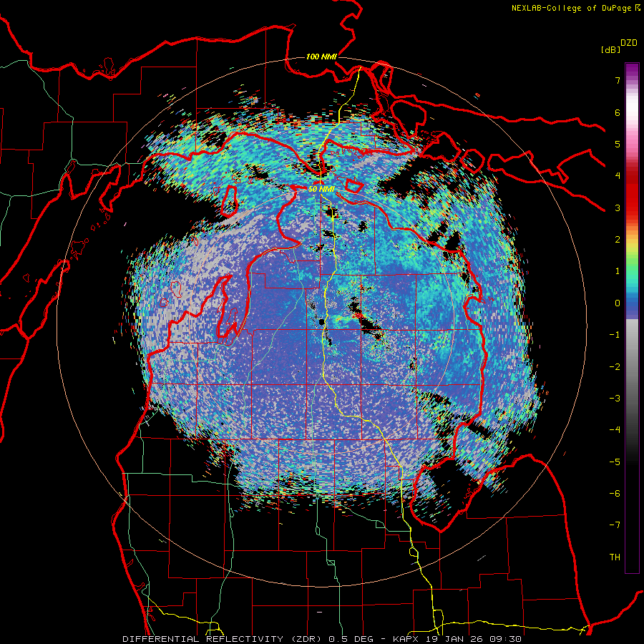Screen dimensions: 644x644
Task: Click the DZD legend title
Action: click(x=629, y=43)
